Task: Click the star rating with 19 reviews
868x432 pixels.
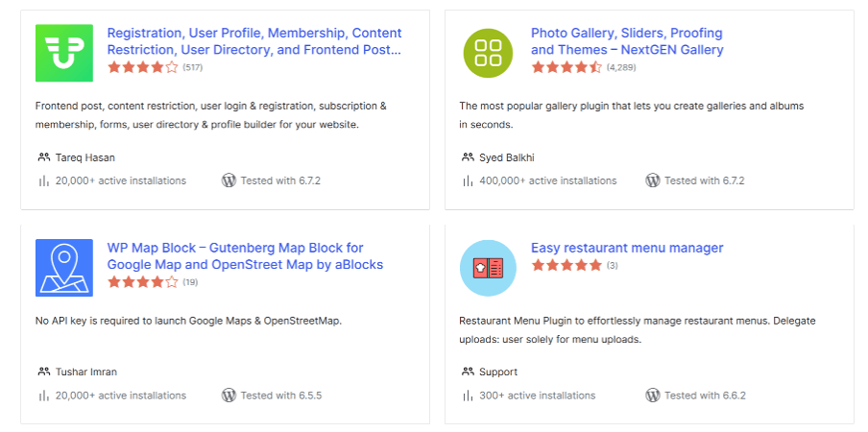Action: [x=142, y=282]
